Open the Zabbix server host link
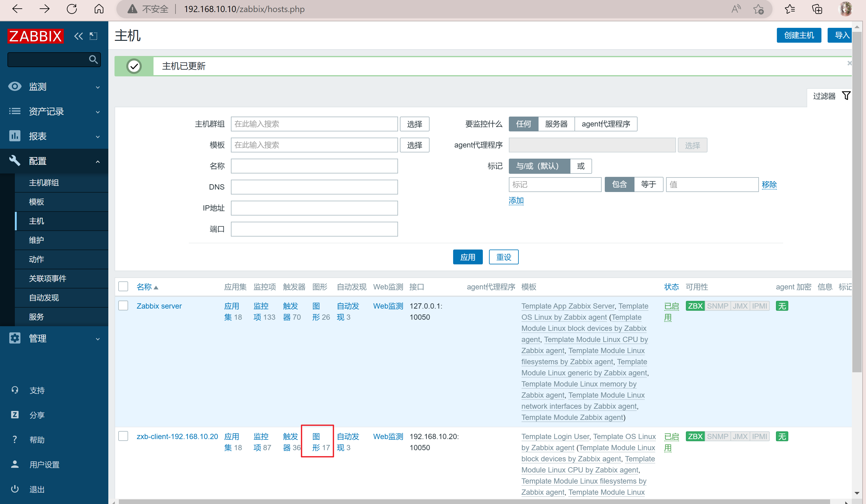Image resolution: width=866 pixels, height=504 pixels. pos(159,306)
